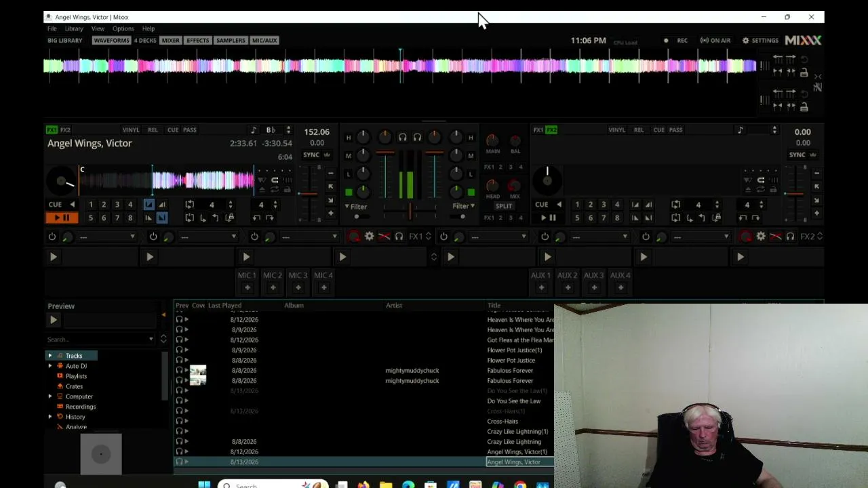Screen dimensions: 868x488
Task: Open first effect dropdown in FX2 unit
Action: click(x=498, y=237)
